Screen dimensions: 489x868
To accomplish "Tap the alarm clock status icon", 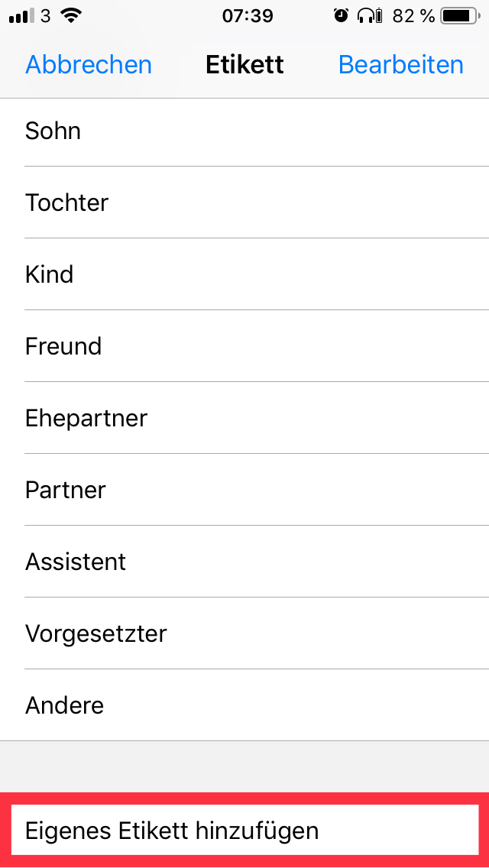I will pyautogui.click(x=342, y=15).
